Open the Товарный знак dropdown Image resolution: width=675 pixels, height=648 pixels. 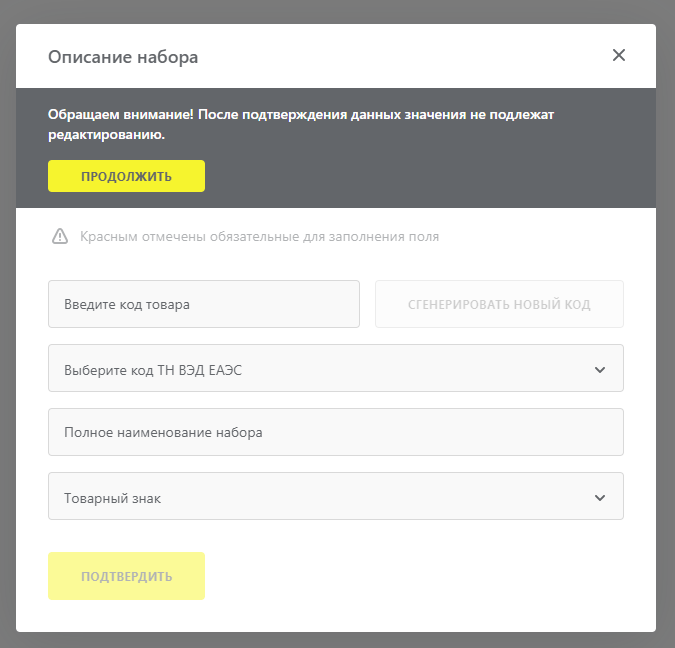(336, 496)
